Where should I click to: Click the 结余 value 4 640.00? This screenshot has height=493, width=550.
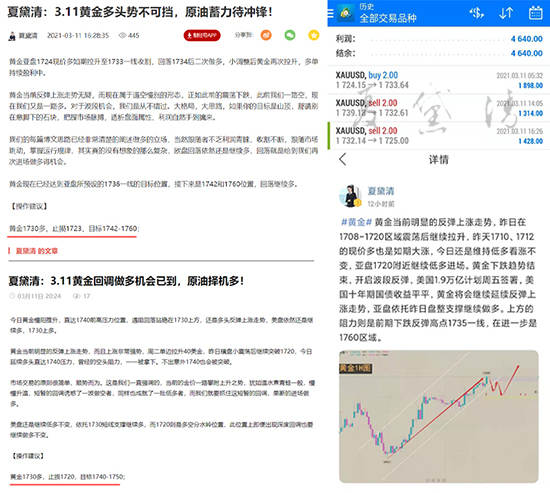tap(526, 53)
